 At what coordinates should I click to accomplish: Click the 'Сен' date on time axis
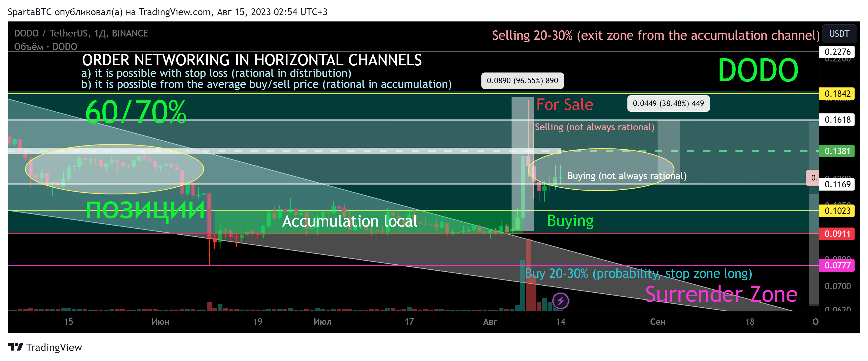click(x=657, y=322)
